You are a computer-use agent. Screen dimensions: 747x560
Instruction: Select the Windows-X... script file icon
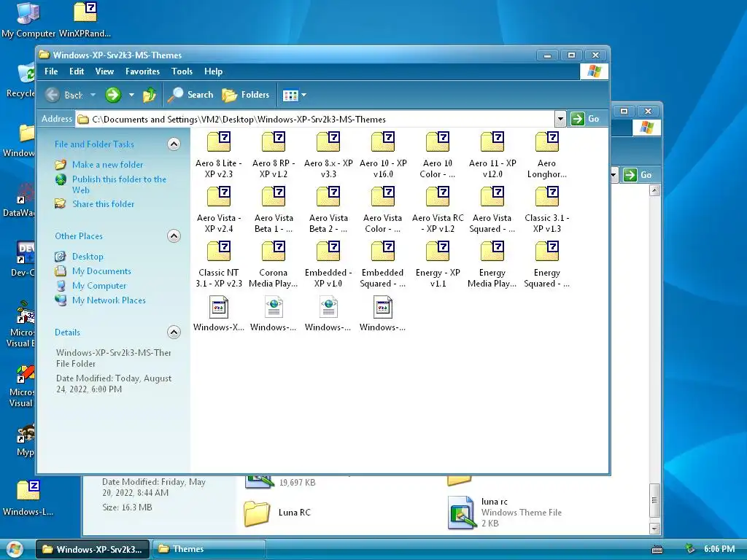(x=219, y=307)
